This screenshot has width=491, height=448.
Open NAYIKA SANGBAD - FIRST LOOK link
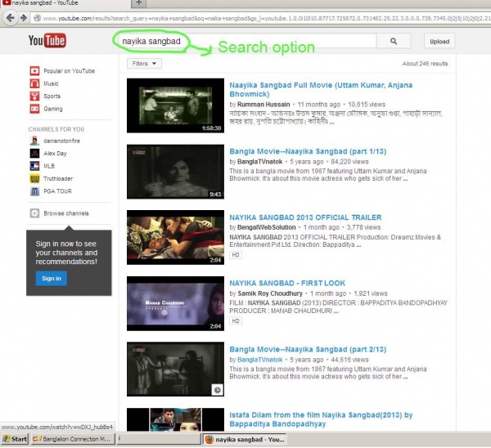tap(287, 283)
